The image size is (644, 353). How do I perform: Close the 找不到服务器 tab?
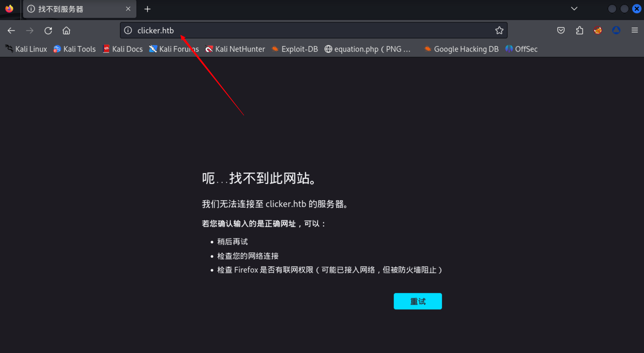click(128, 9)
